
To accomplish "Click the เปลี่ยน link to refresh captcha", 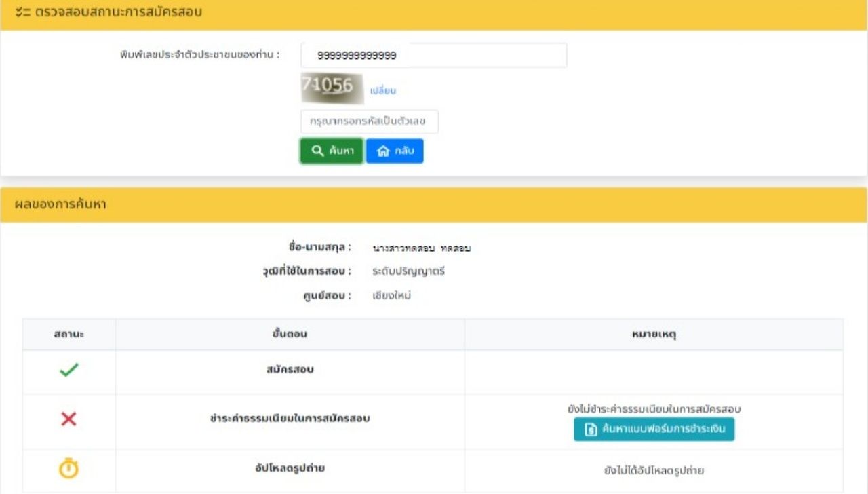I will 383,91.
